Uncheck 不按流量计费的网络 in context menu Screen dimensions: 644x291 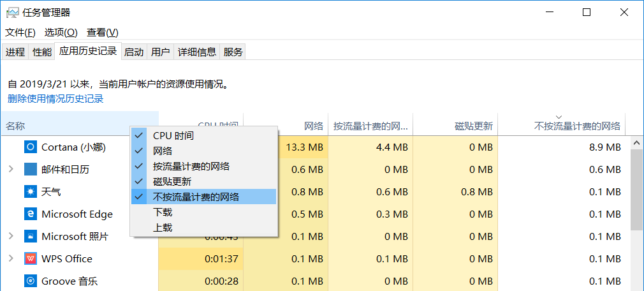coord(203,197)
